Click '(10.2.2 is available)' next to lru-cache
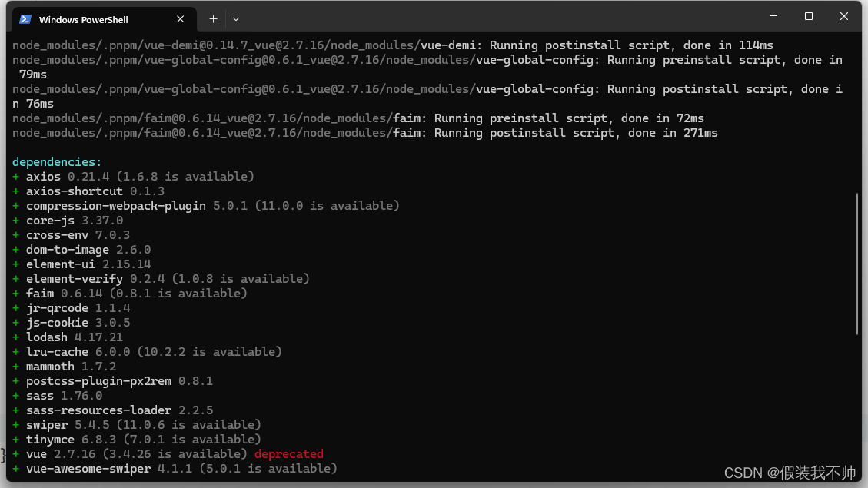Viewport: 868px width, 488px height. pos(209,352)
